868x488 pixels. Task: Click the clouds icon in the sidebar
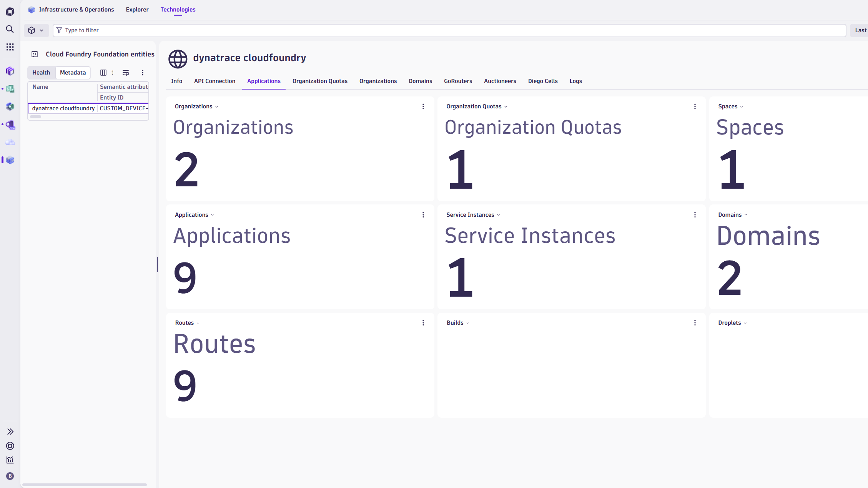point(10,142)
